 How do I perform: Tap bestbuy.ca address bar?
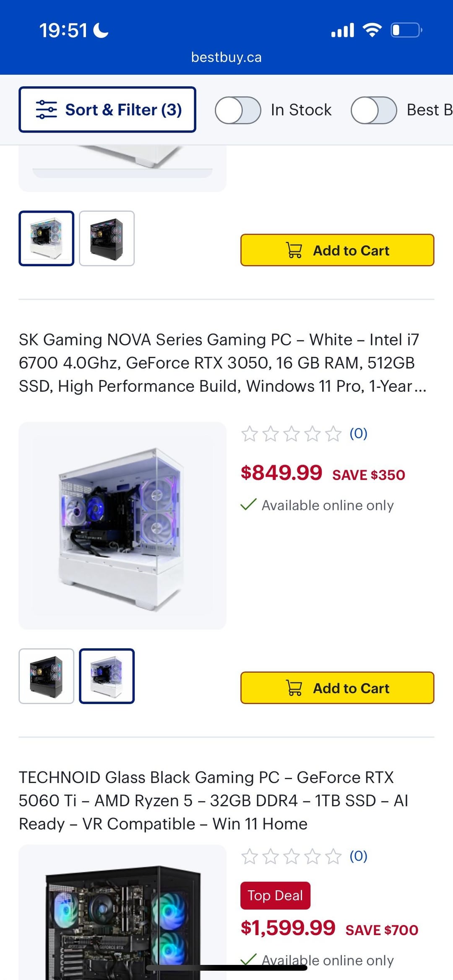click(226, 57)
